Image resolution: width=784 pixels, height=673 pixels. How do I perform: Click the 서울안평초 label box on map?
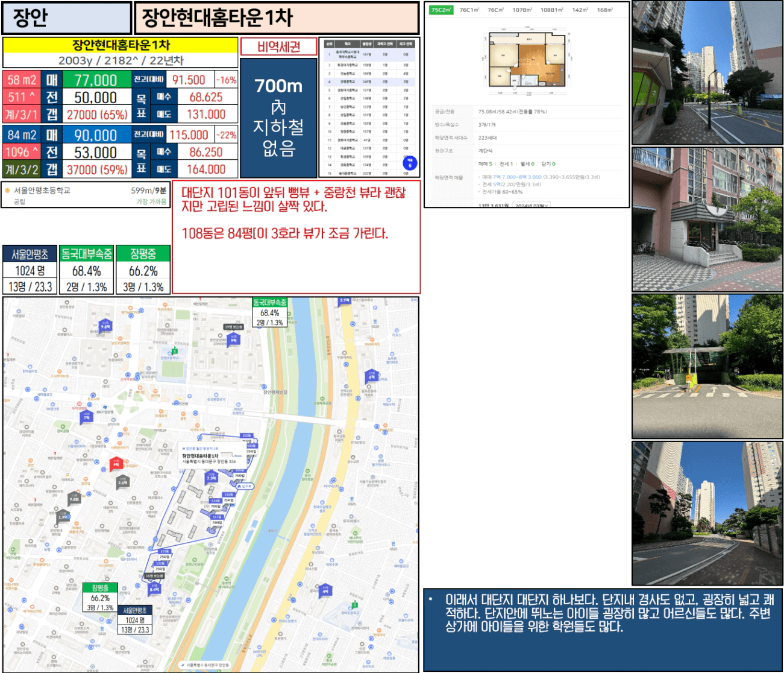coord(135,620)
